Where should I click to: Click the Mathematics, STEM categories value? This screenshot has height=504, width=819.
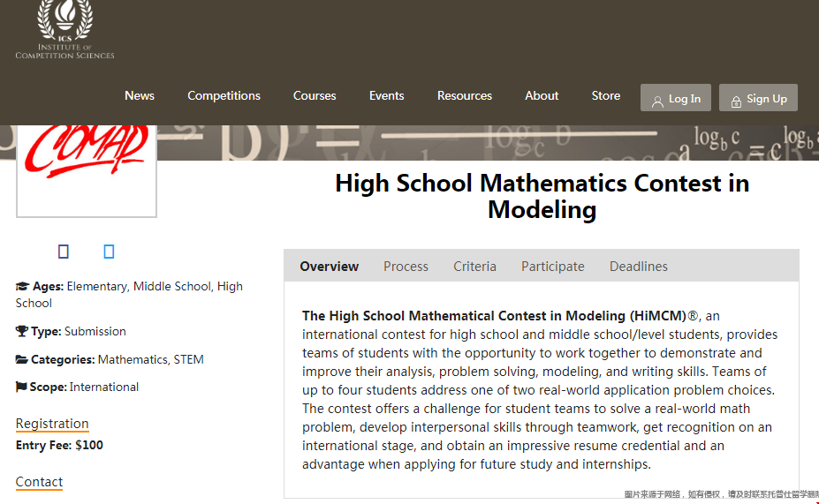pyautogui.click(x=151, y=359)
